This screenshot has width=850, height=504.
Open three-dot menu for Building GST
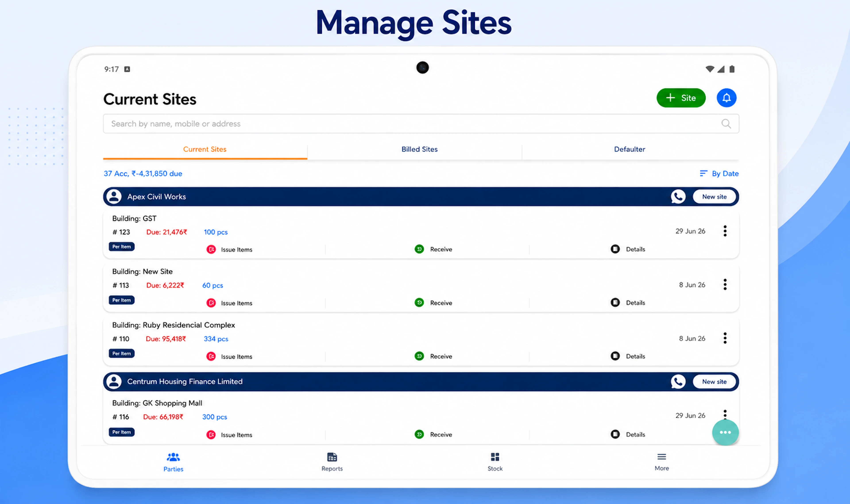(x=724, y=231)
